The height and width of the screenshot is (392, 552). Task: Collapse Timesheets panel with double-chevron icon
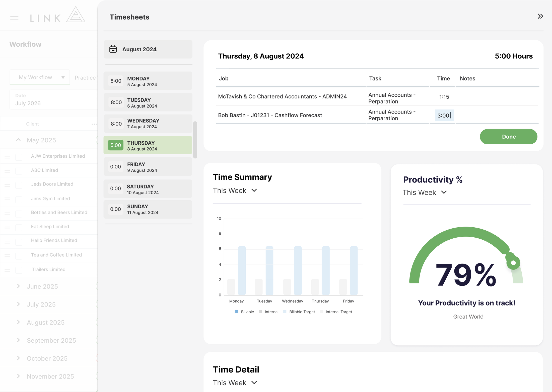point(540,16)
